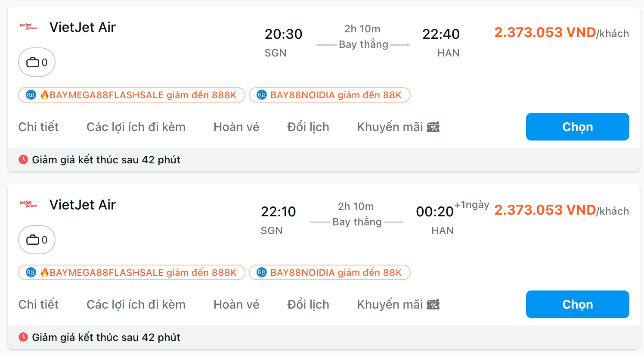Click baggage icon on the 20:30 flight
The image size is (644, 356).
[x=33, y=62]
